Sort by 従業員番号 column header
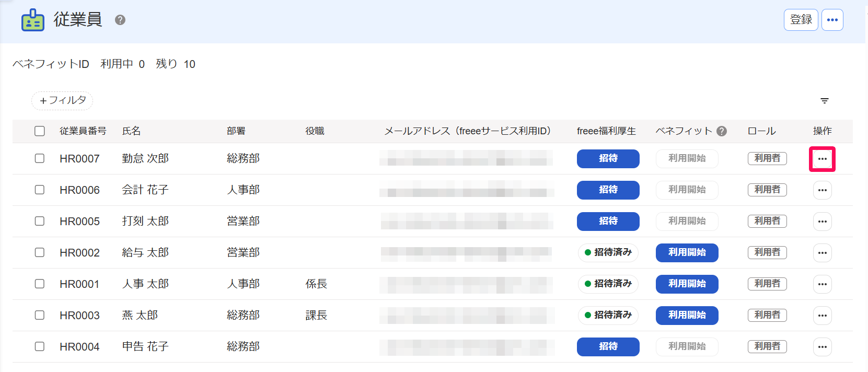 coord(83,131)
